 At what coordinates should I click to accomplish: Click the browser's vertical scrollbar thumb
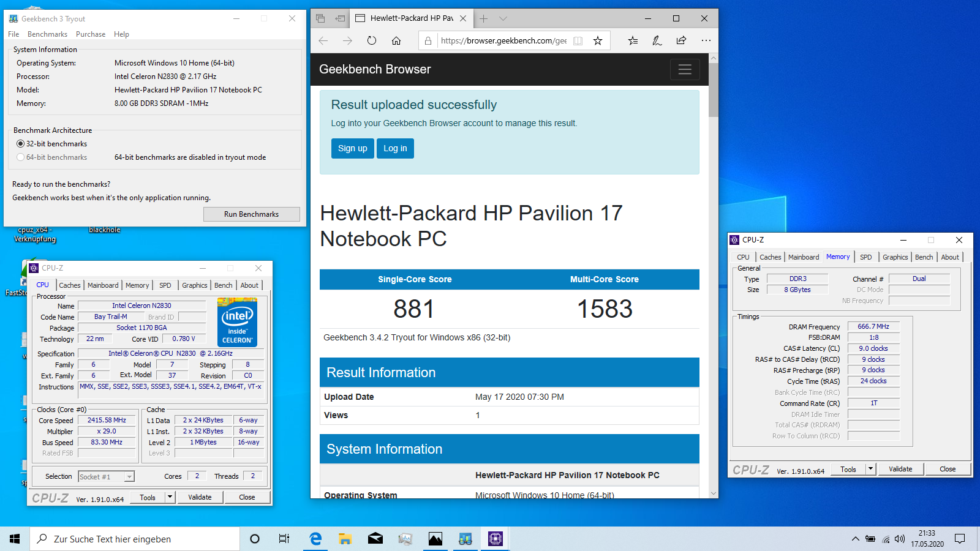pos(713,89)
